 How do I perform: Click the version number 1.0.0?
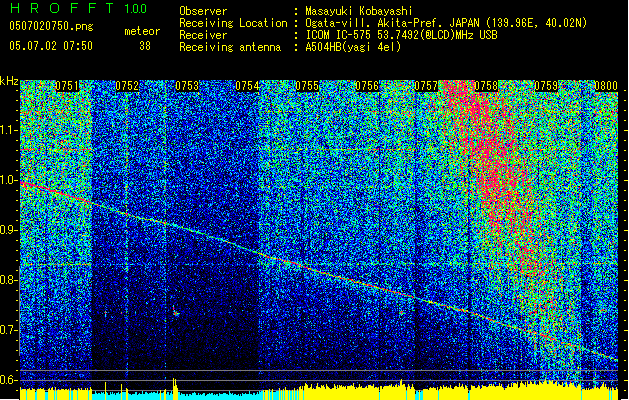[135, 8]
